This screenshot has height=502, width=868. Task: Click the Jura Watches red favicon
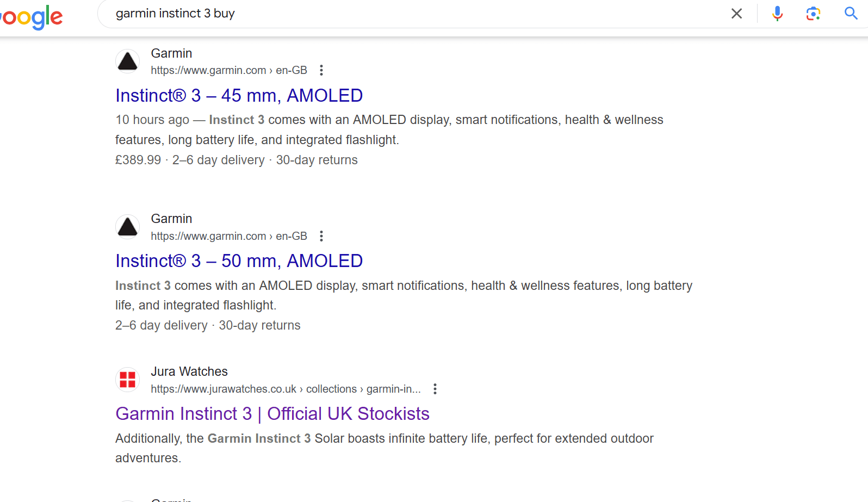pyautogui.click(x=128, y=380)
